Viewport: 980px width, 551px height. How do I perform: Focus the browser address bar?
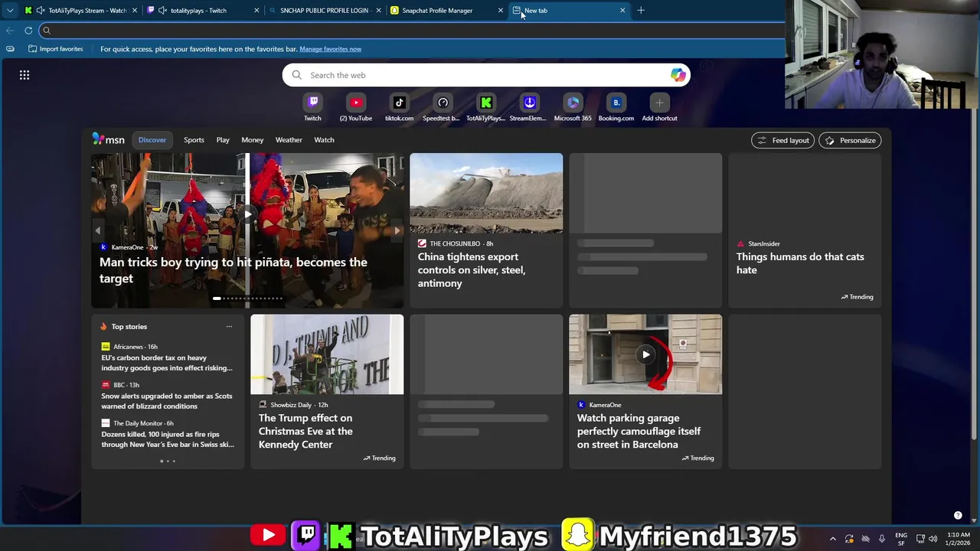(413, 31)
